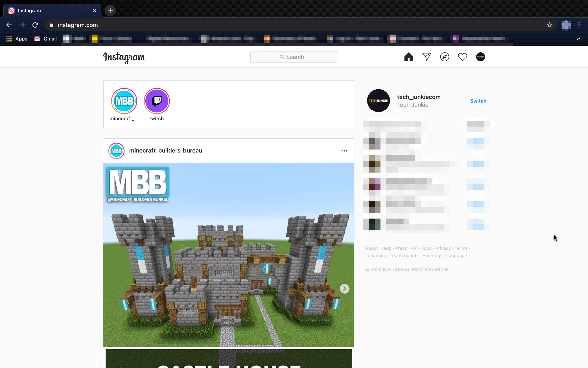The height and width of the screenshot is (368, 588).
Task: View the twitch story bubble
Action: tap(157, 101)
